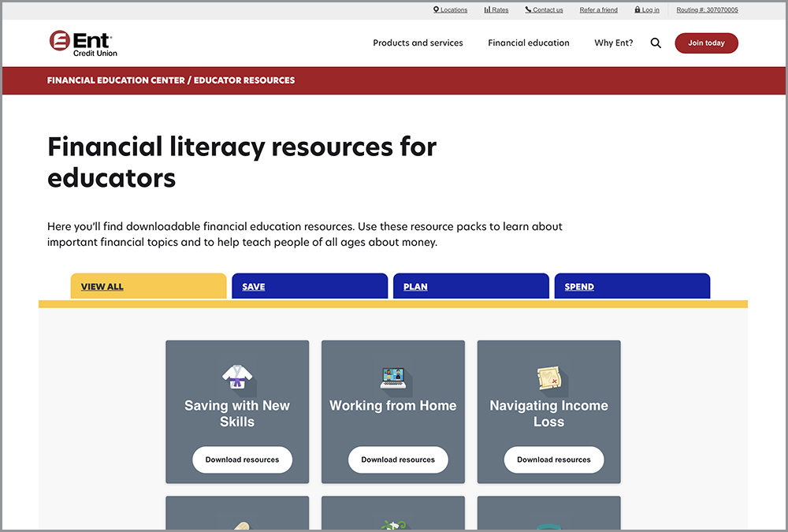Image resolution: width=788 pixels, height=532 pixels.
Task: Click the Contact us phone icon
Action: (528, 9)
